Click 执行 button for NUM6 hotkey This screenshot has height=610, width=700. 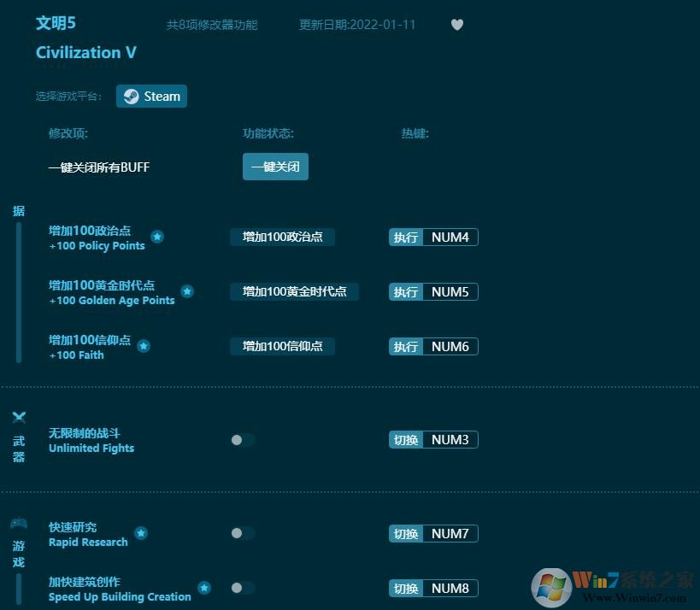(x=406, y=347)
